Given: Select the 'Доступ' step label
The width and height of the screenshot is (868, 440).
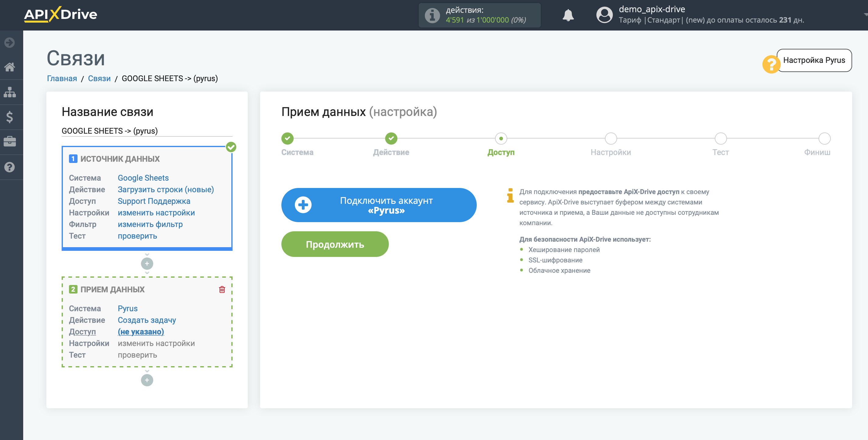Looking at the screenshot, I should [x=501, y=152].
